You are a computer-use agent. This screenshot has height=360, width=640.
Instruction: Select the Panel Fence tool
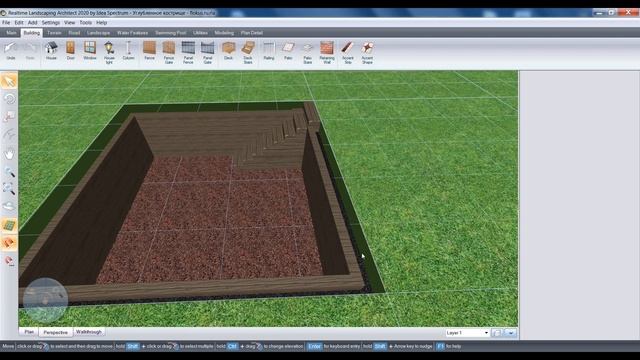point(188,53)
